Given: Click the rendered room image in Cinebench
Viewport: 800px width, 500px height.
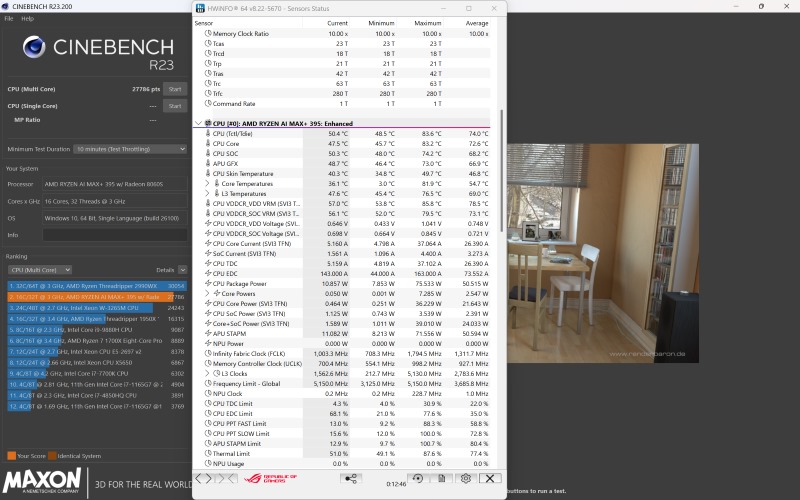Looking at the screenshot, I should point(603,253).
